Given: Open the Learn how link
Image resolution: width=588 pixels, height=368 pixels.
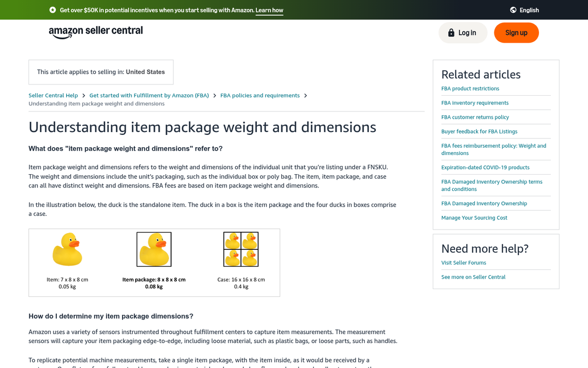Looking at the screenshot, I should pos(269,10).
